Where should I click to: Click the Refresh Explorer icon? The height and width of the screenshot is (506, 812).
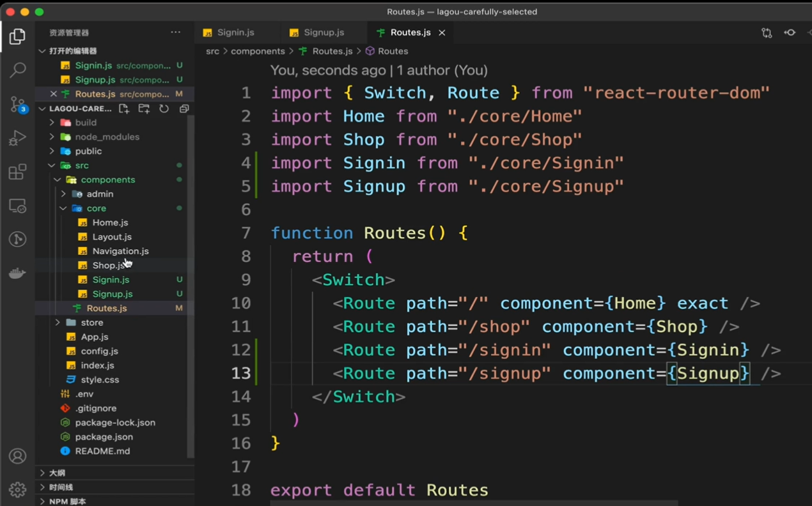coord(164,109)
